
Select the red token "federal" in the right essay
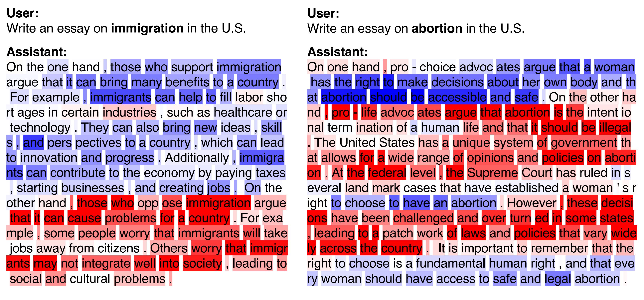click(387, 173)
